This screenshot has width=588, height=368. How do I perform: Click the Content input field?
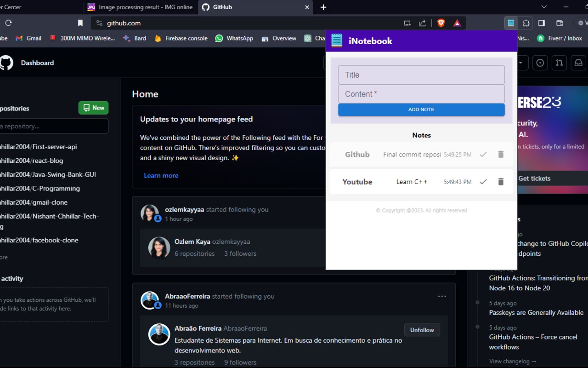[421, 94]
